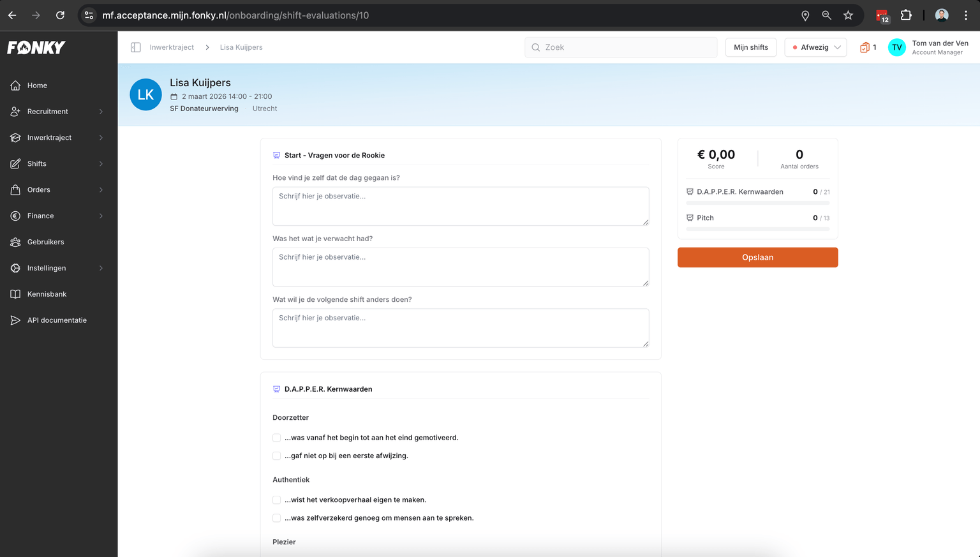Open the Afwezig status dropdown
This screenshot has height=557, width=980.
point(815,47)
